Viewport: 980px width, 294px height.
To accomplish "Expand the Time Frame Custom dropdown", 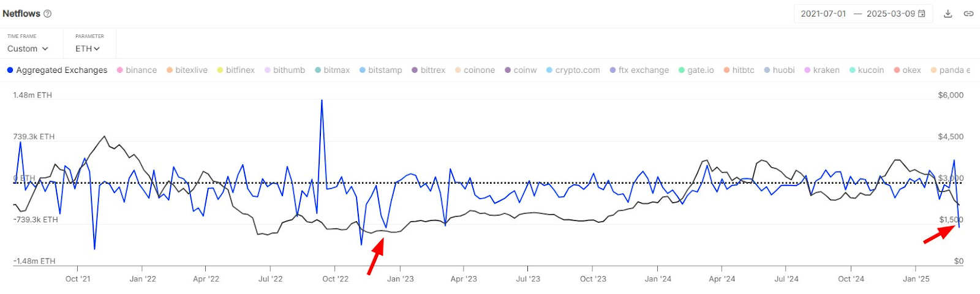I will tap(28, 48).
